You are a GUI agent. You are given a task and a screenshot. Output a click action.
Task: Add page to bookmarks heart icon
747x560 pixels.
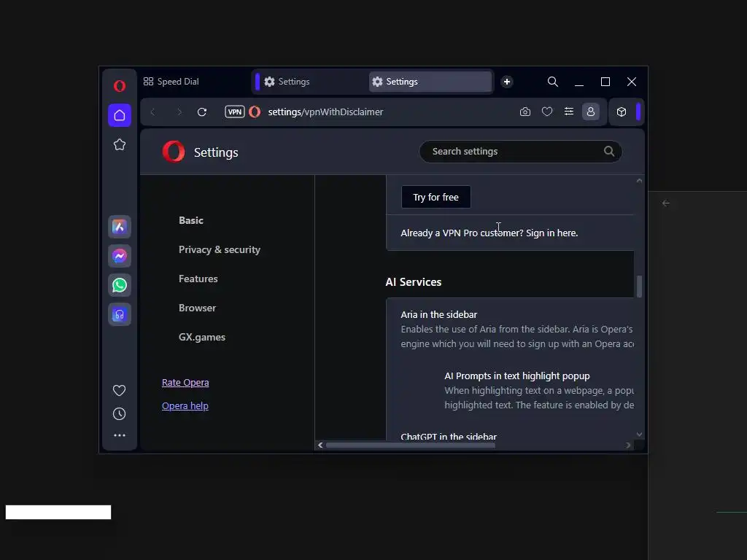(547, 112)
